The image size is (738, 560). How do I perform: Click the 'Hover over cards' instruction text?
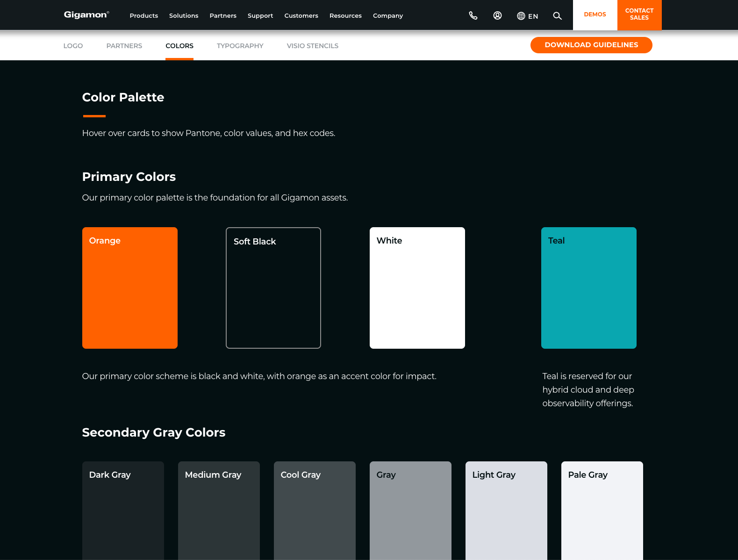pyautogui.click(x=208, y=133)
